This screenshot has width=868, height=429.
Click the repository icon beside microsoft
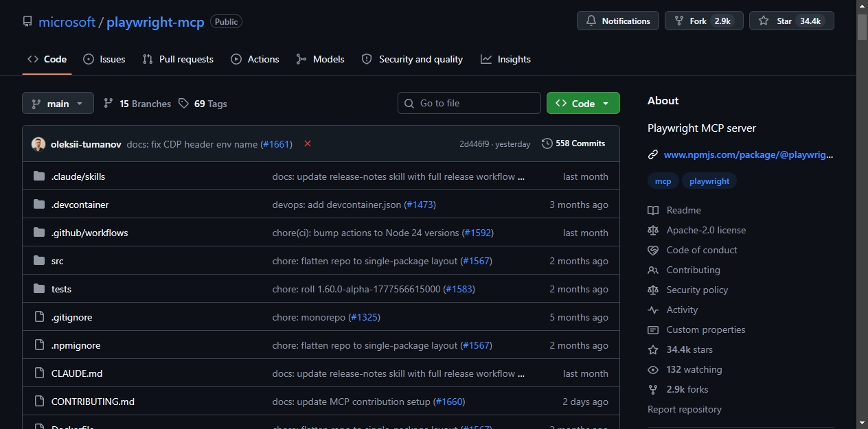click(x=27, y=21)
